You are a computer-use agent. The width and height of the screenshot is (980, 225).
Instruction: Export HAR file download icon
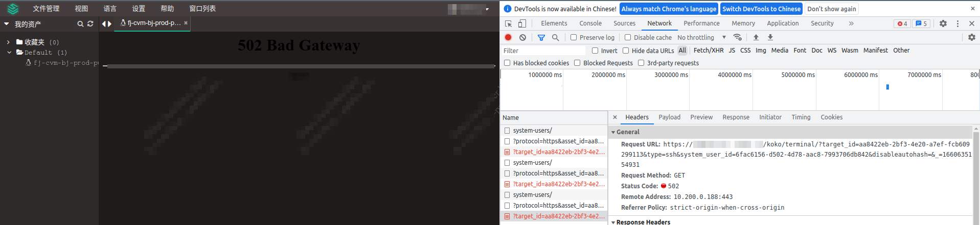[x=770, y=37]
